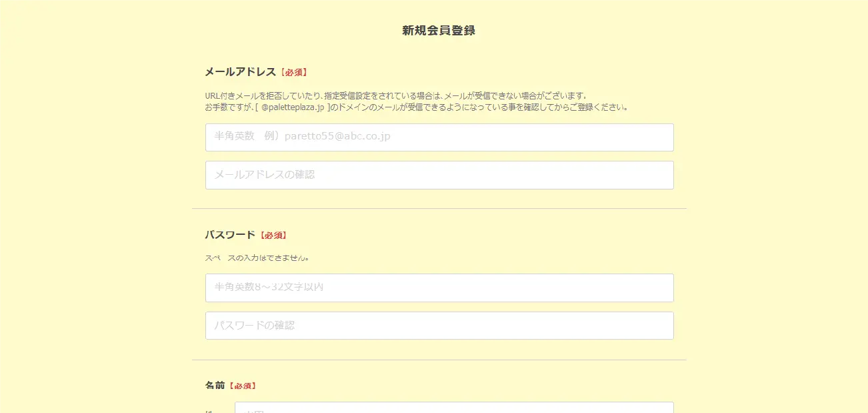Screen dimensions: 868x413
Task: Click the 【必須】 badge next to パスワード
Action: (273, 235)
